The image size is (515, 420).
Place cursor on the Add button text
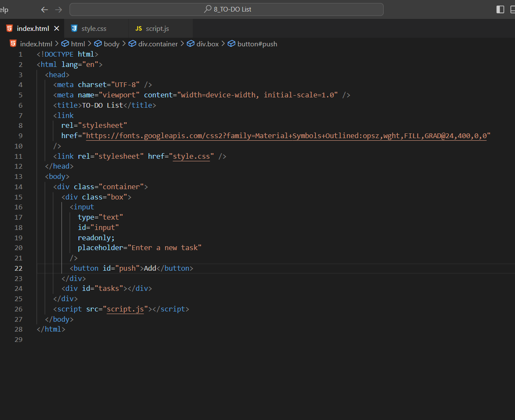150,268
